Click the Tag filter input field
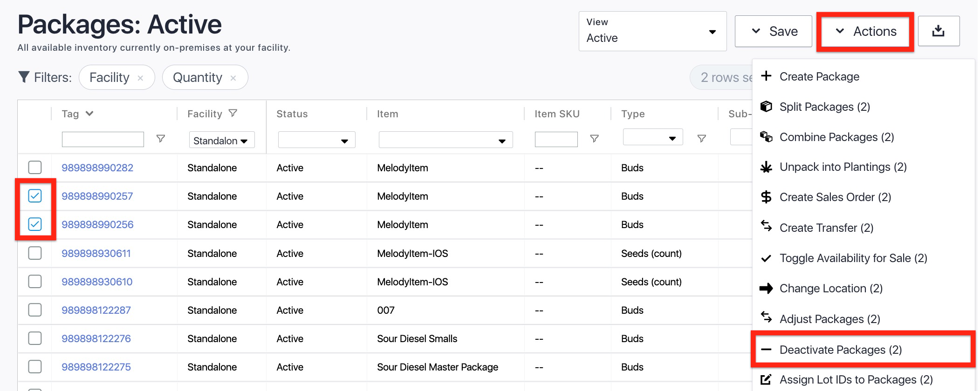Image resolution: width=980 pixels, height=391 pixels. click(103, 139)
